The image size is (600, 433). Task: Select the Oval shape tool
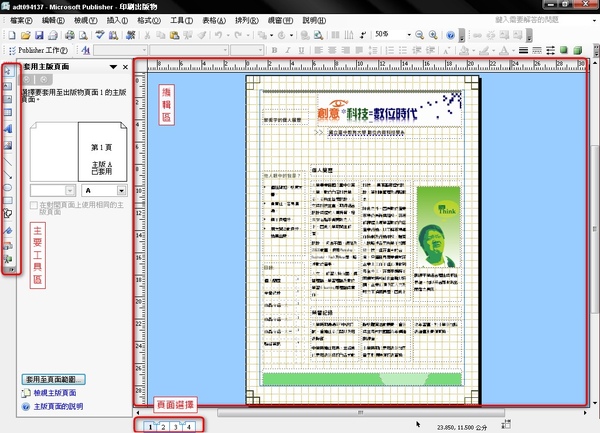tap(8, 187)
